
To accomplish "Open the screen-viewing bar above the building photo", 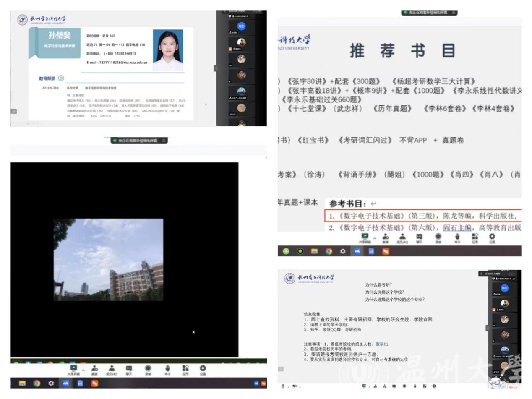I will [138, 141].
